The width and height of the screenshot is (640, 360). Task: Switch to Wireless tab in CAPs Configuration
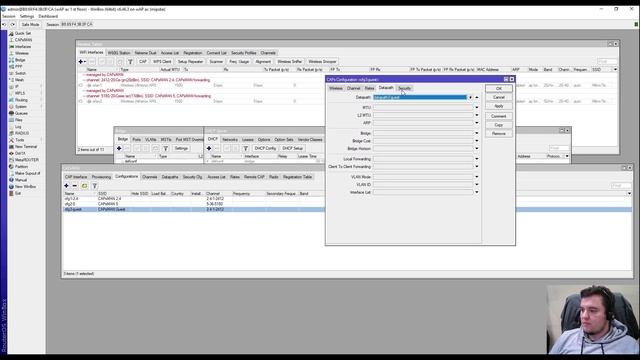point(336,88)
